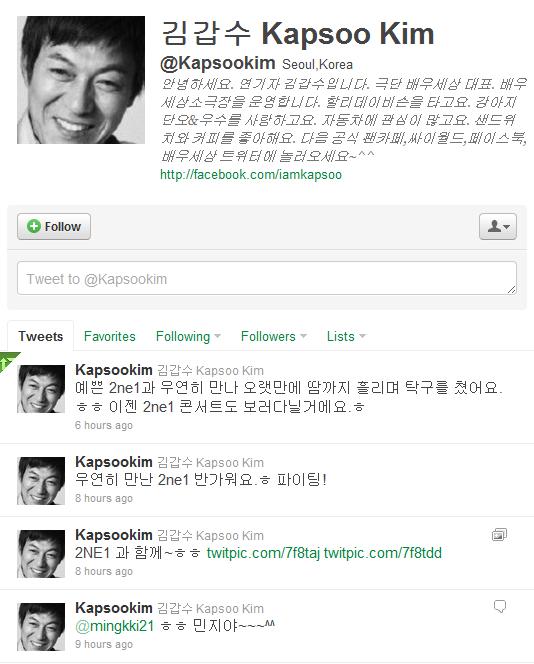
Task: Expand the Following tab dropdown arrow
Action: click(x=218, y=336)
